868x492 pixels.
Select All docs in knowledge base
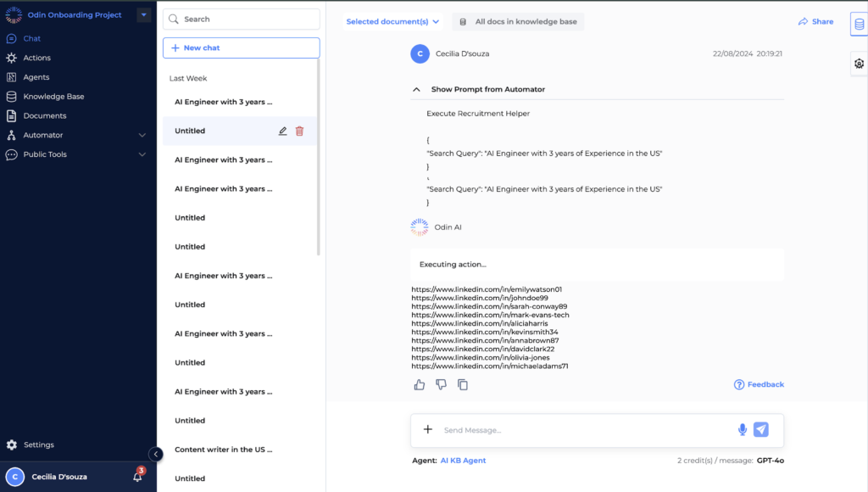(518, 21)
